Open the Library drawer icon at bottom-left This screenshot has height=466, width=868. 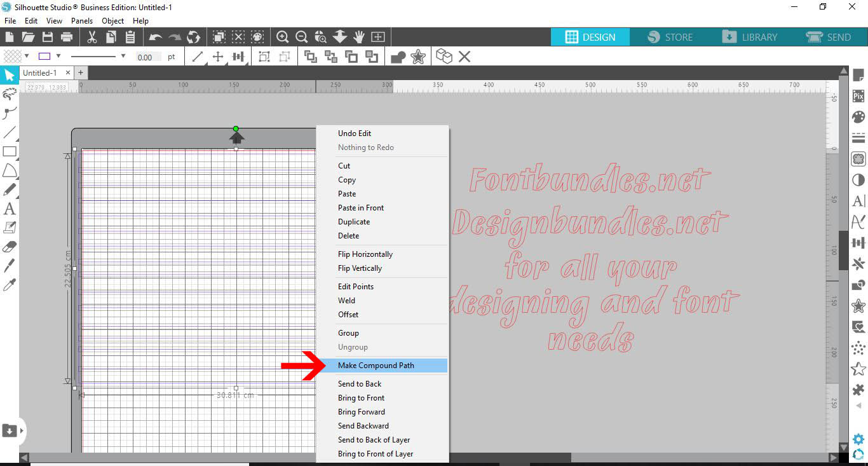click(x=10, y=430)
